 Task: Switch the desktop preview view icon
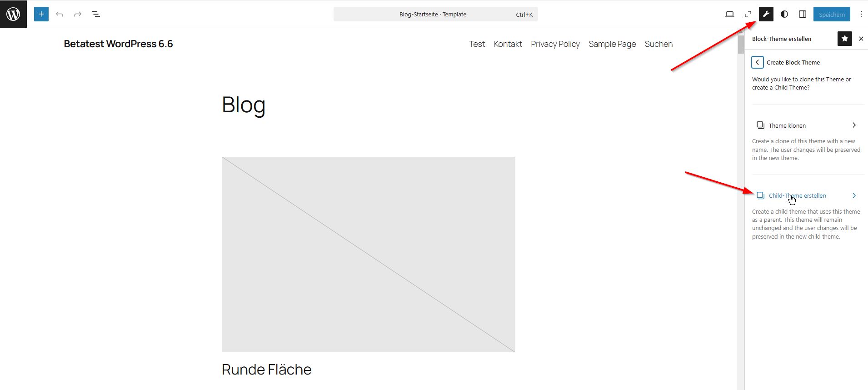coord(730,14)
